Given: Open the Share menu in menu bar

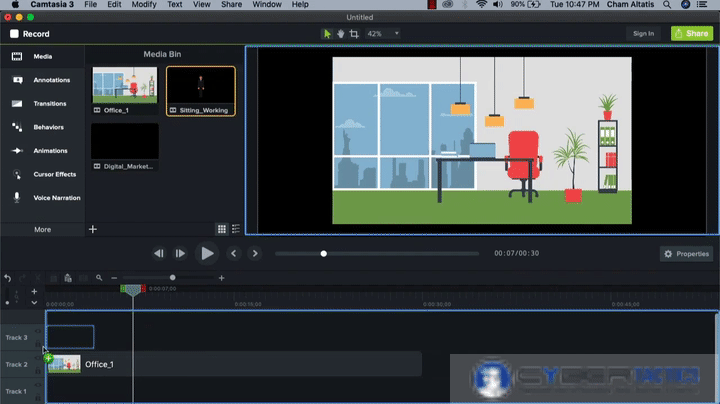Looking at the screenshot, I should 230,5.
